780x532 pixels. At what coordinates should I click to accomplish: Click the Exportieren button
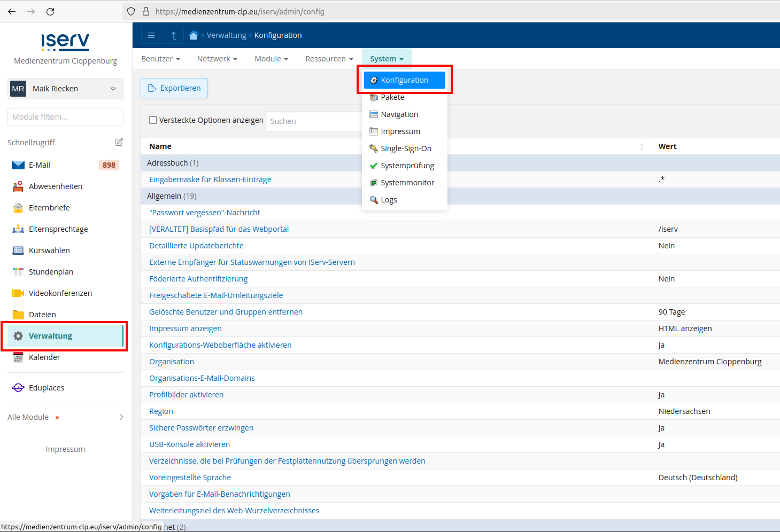tap(174, 88)
